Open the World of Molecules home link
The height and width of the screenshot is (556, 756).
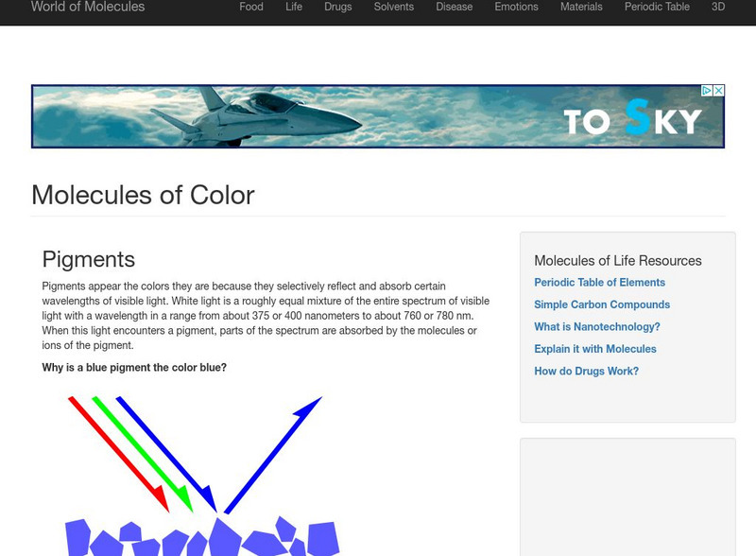tap(88, 8)
